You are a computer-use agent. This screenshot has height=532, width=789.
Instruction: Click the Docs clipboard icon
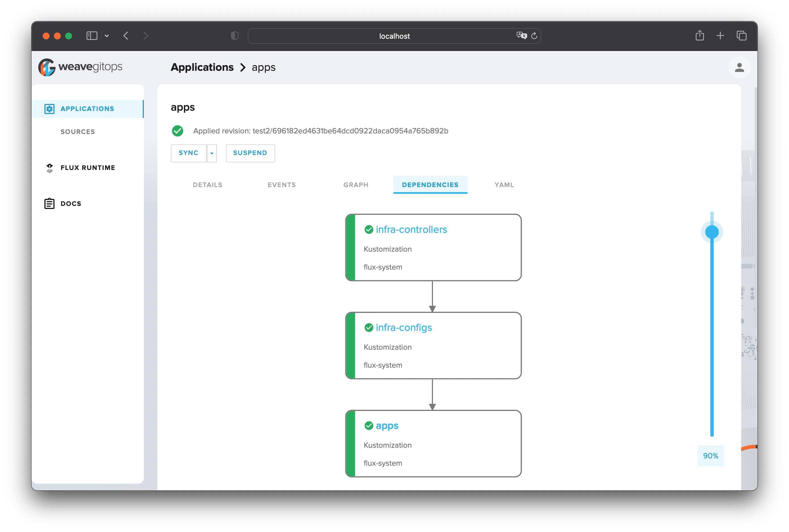(49, 204)
